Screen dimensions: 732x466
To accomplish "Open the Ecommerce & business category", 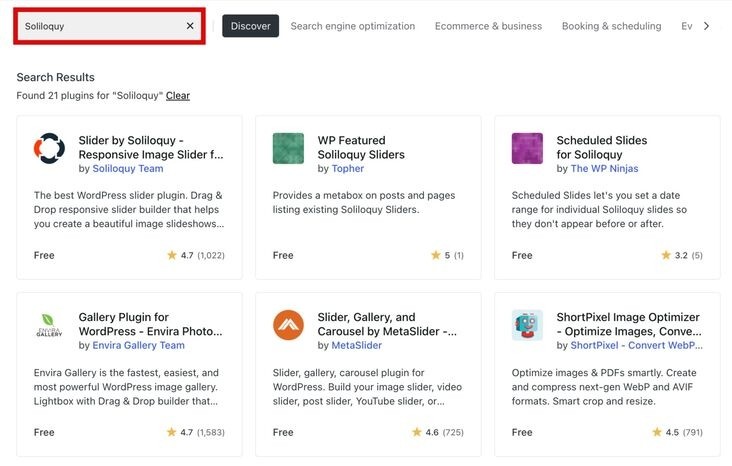I will 488,26.
